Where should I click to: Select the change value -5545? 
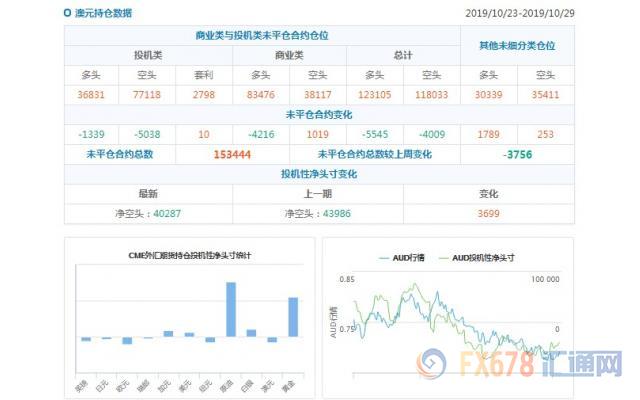375,134
